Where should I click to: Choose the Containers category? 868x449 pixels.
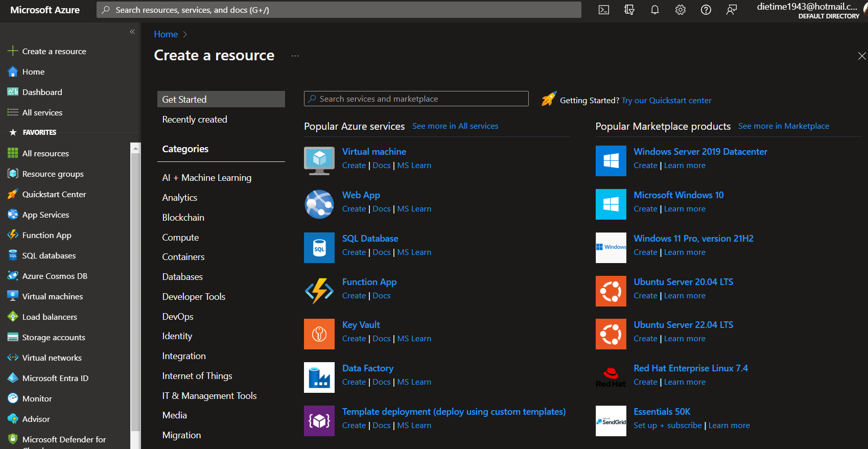coord(183,256)
